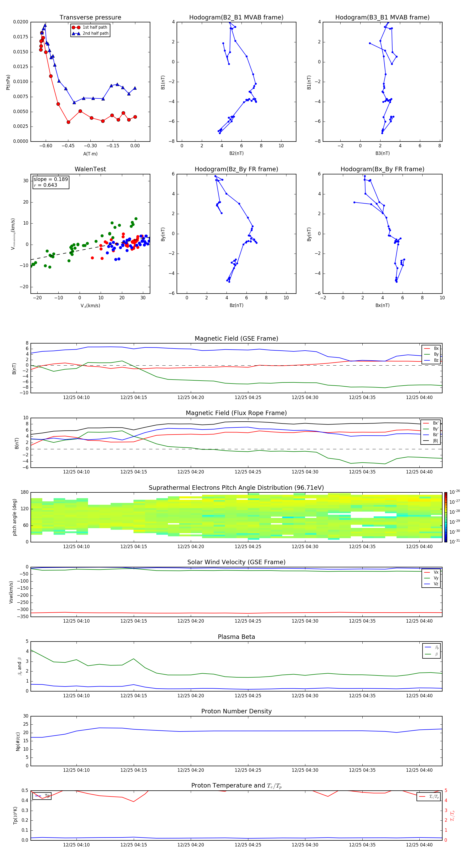Click 12/25 04:40 tick in Plasma Beta panel
The image size is (473, 868).
coord(419,696)
